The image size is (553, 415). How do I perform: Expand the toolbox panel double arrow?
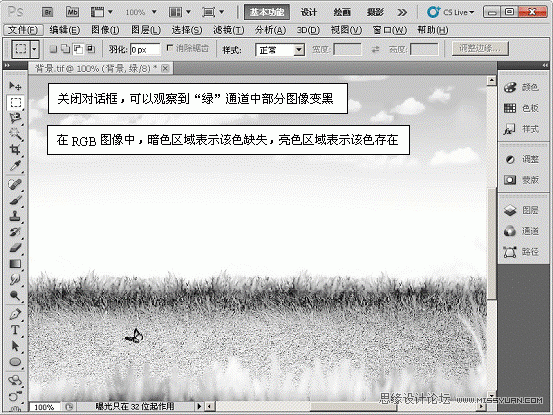click(x=7, y=65)
